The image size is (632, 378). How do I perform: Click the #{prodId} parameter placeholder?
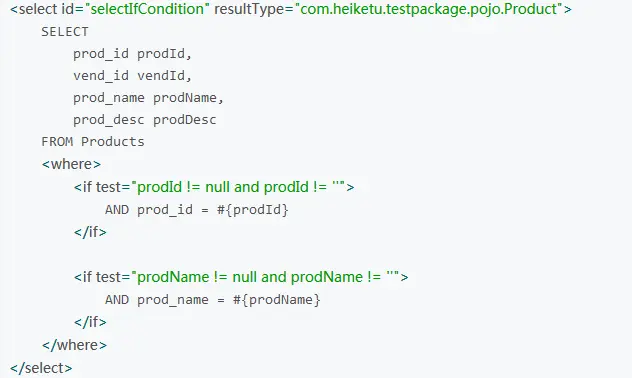[253, 210]
